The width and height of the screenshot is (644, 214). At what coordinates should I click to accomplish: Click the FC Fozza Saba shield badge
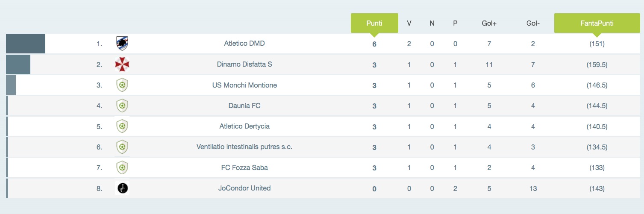pos(122,167)
